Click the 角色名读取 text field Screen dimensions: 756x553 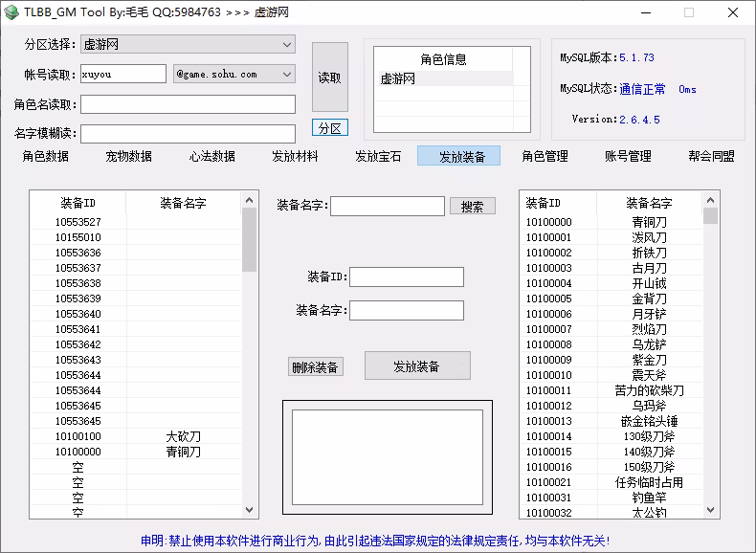coord(188,104)
